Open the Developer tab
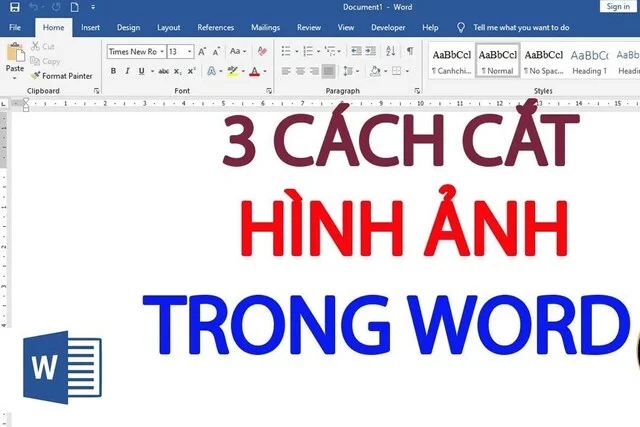 tap(388, 28)
